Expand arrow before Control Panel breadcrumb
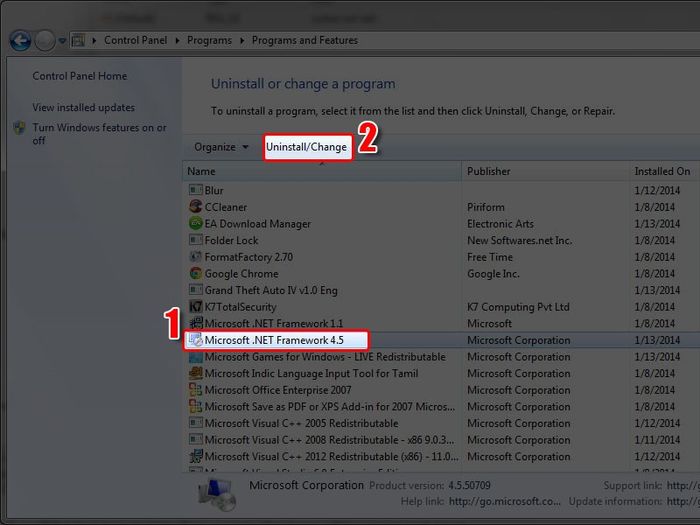 point(94,41)
